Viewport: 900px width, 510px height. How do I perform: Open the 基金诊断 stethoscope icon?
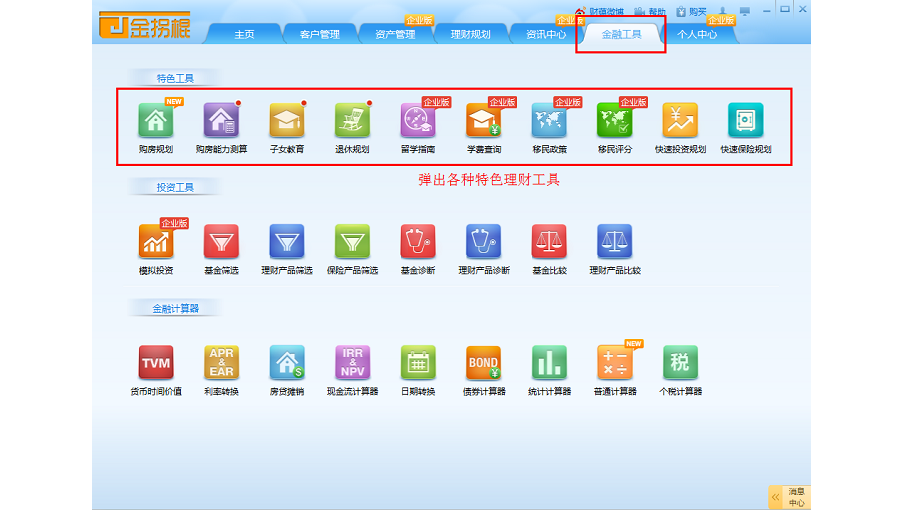[x=417, y=242]
